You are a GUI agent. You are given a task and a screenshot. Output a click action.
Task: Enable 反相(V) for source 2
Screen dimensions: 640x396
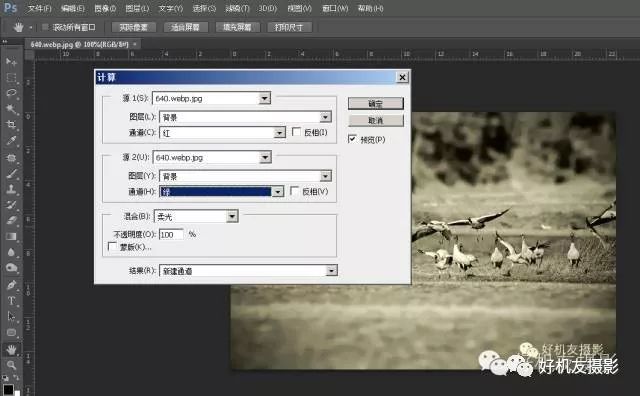click(x=294, y=191)
